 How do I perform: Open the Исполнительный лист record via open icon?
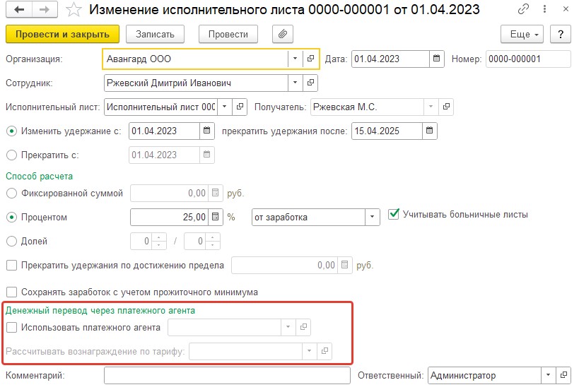click(240, 107)
